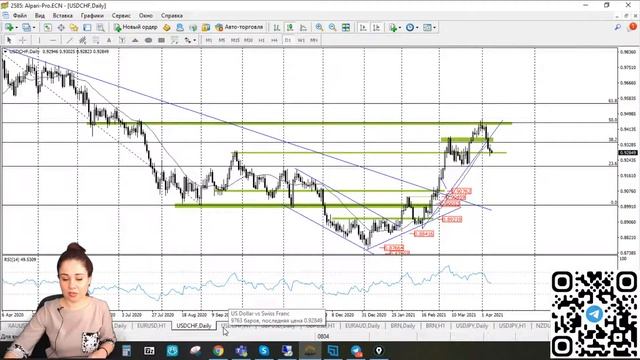Zoom out on the chart

tap(333, 27)
